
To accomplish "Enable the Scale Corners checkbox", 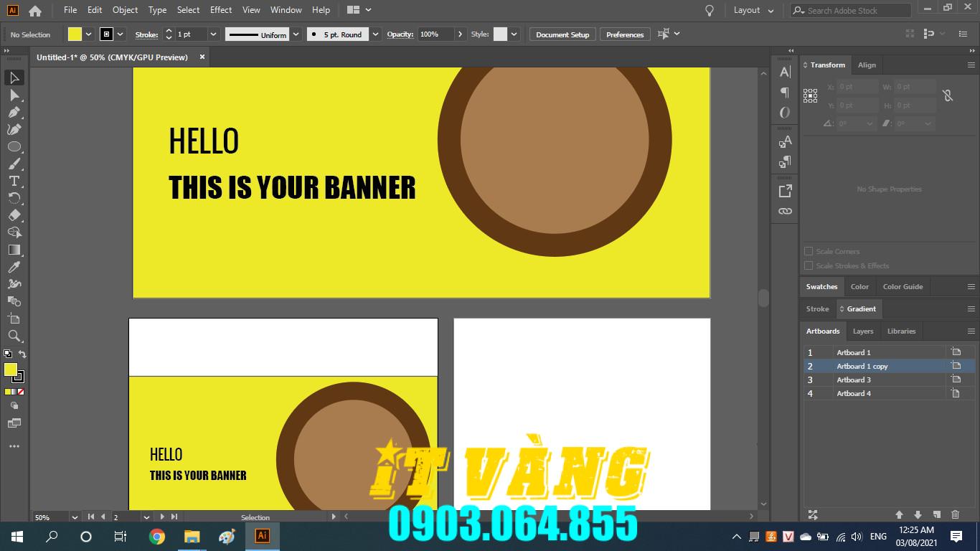I will coord(809,251).
